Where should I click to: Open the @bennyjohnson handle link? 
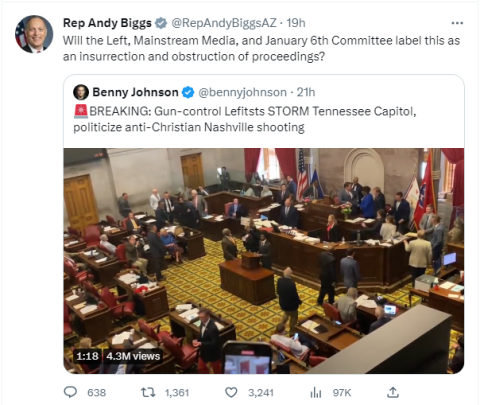[242, 92]
